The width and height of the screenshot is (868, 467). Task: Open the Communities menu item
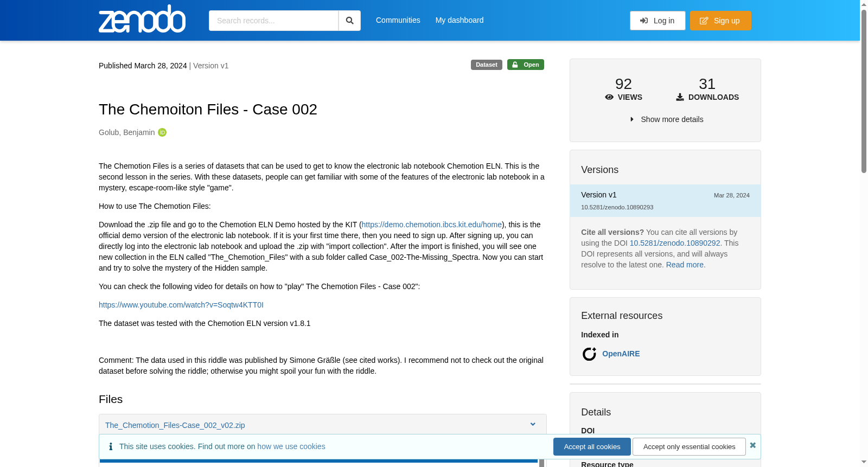pos(398,20)
